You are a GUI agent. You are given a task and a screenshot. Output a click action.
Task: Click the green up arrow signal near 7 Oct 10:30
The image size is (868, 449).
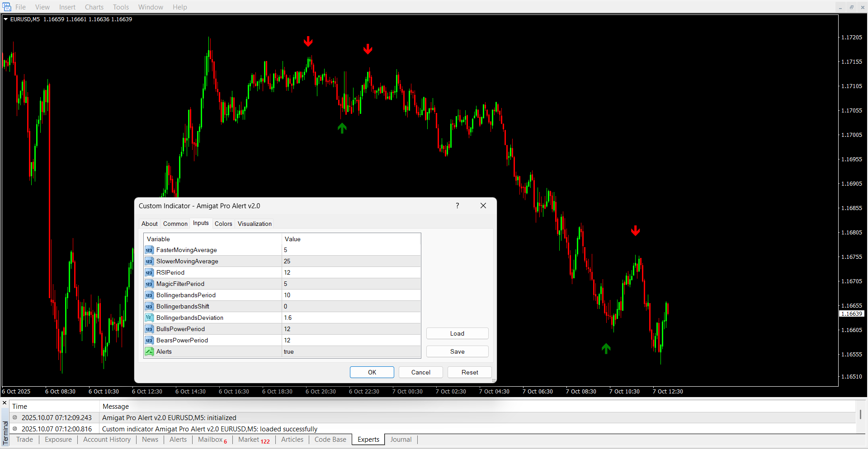pos(606,348)
